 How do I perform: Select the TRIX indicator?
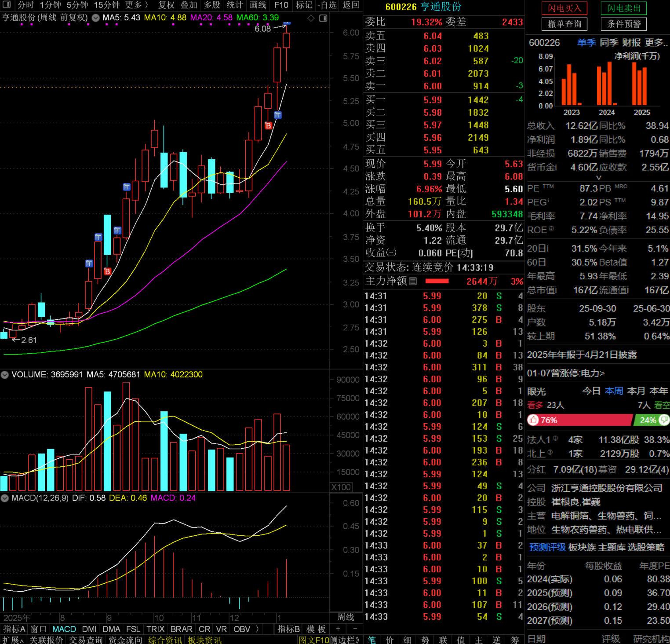[156, 629]
